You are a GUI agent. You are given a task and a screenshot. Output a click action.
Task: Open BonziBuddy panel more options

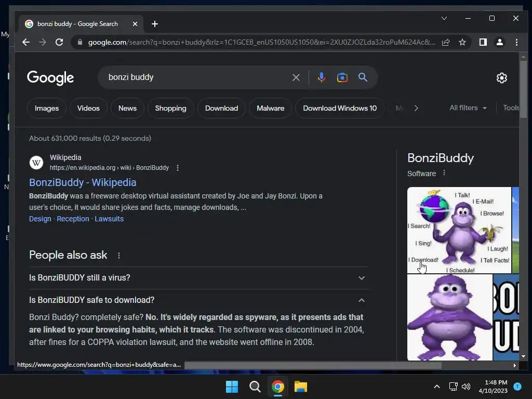tap(444, 173)
